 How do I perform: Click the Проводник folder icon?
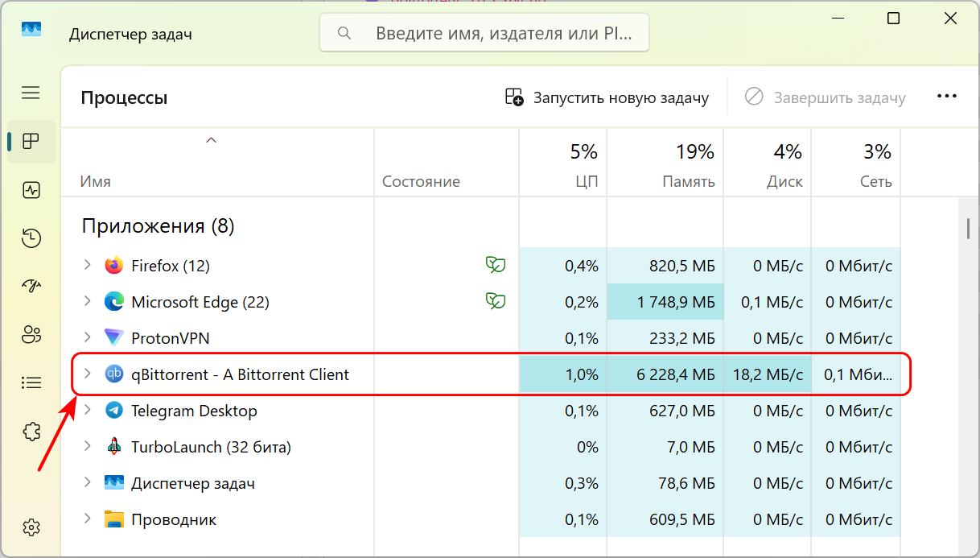[114, 519]
